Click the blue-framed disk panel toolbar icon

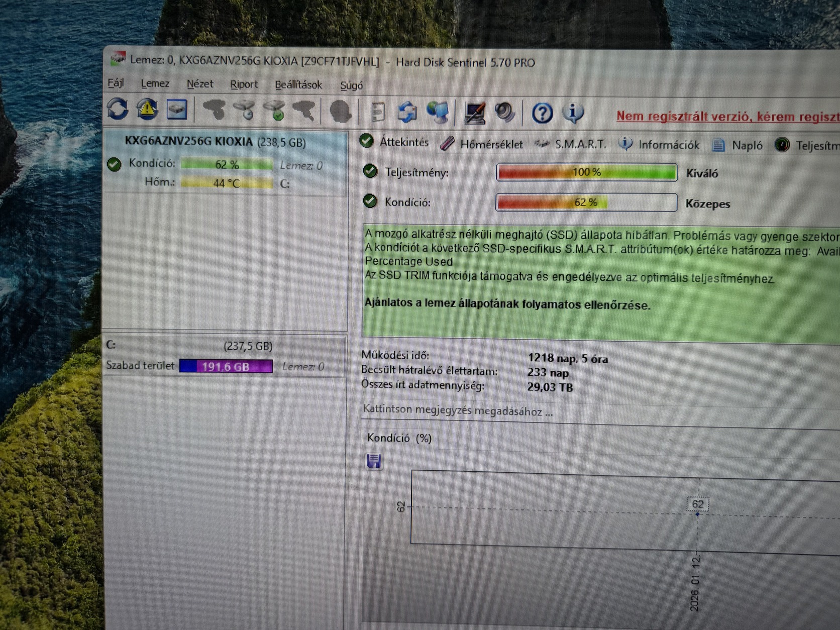[177, 110]
